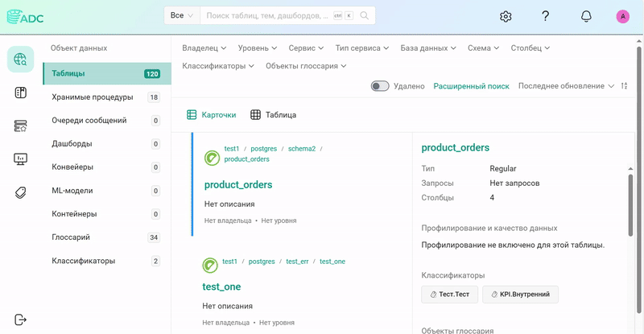Open the settings gear icon

click(x=506, y=16)
